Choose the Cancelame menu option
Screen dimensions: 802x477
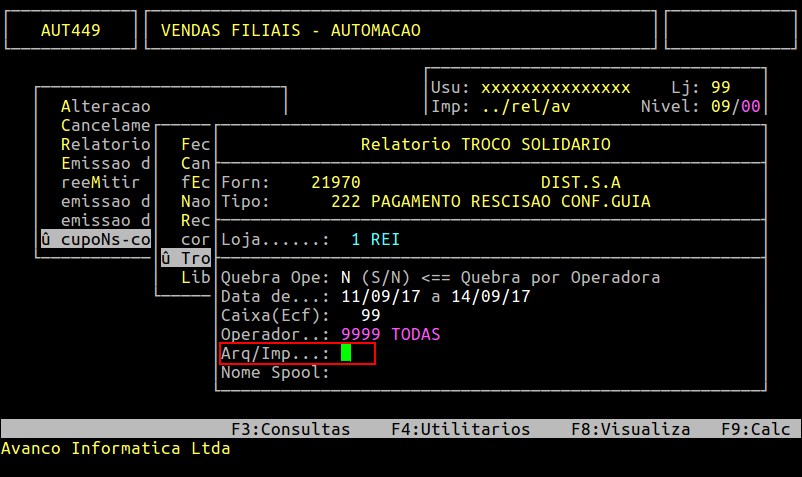coord(105,126)
